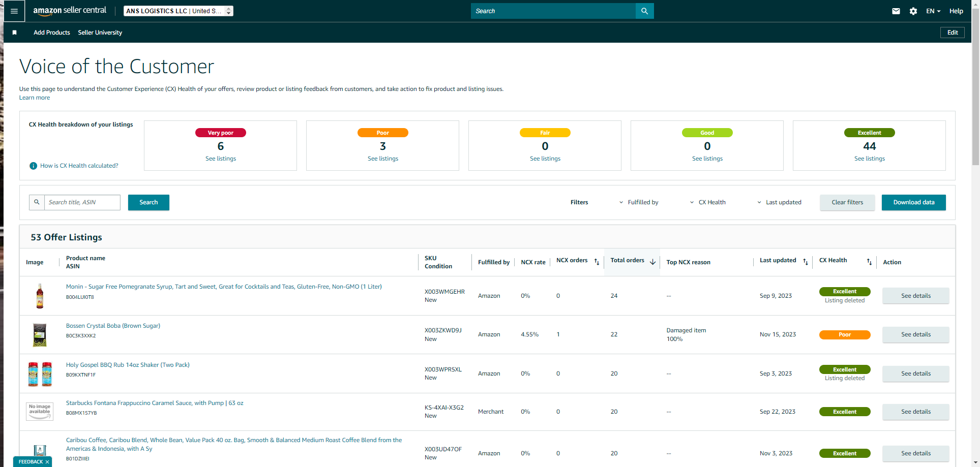Click the top search magnifier button
Viewport: 980px width, 467px height.
coord(644,11)
